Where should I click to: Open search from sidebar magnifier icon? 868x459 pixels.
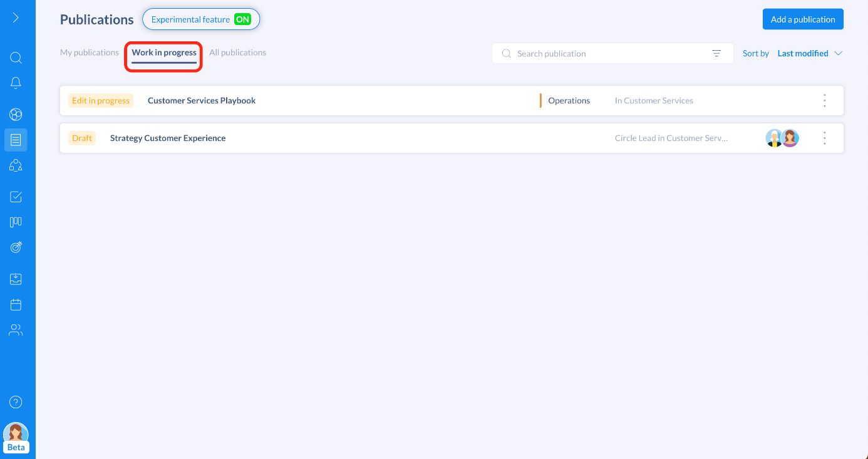[x=16, y=58]
